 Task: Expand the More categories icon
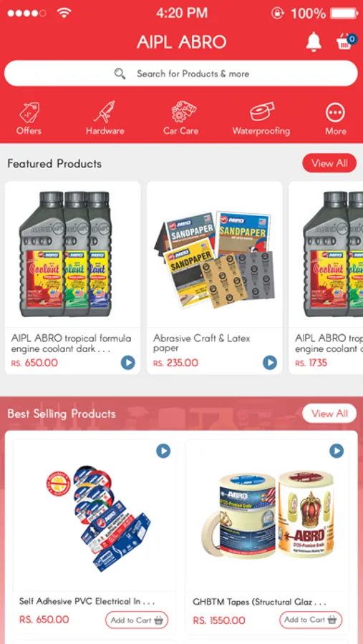pos(336,112)
